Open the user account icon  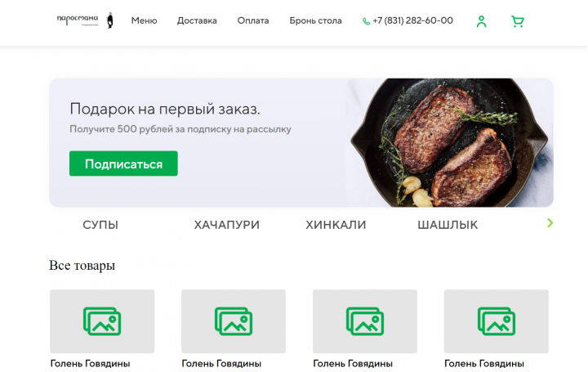[481, 21]
